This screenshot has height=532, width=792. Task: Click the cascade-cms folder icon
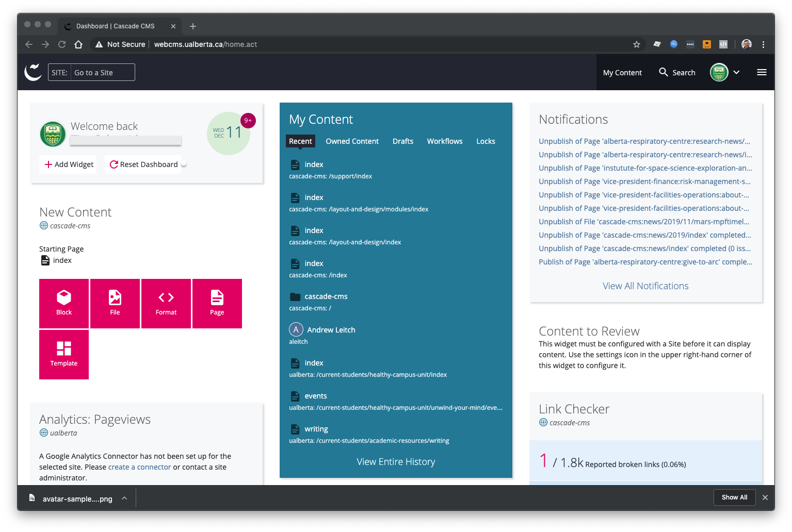(295, 296)
